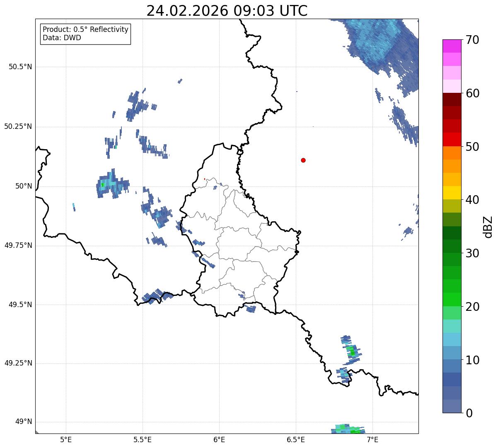Click the 49.5°N latitude label
This screenshot has height=448, width=498.
coord(20,305)
